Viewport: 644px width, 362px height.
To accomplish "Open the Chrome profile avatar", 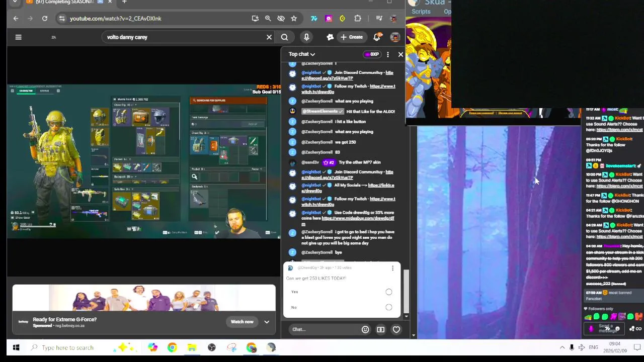I will pyautogui.click(x=394, y=19).
